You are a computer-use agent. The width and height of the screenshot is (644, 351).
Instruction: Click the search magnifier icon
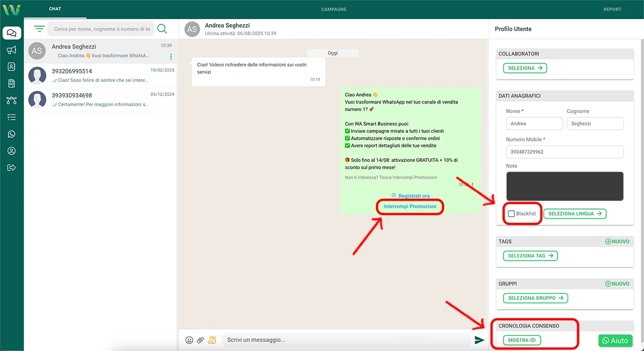(162, 29)
